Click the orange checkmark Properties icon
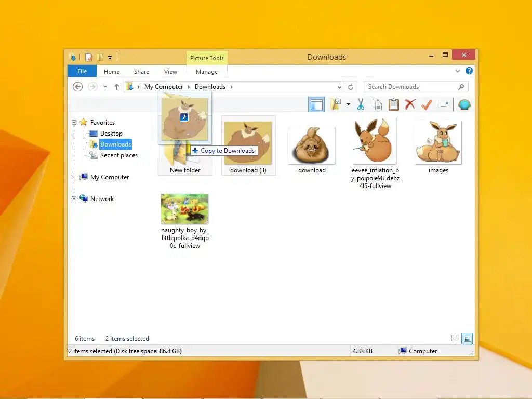 tap(427, 104)
